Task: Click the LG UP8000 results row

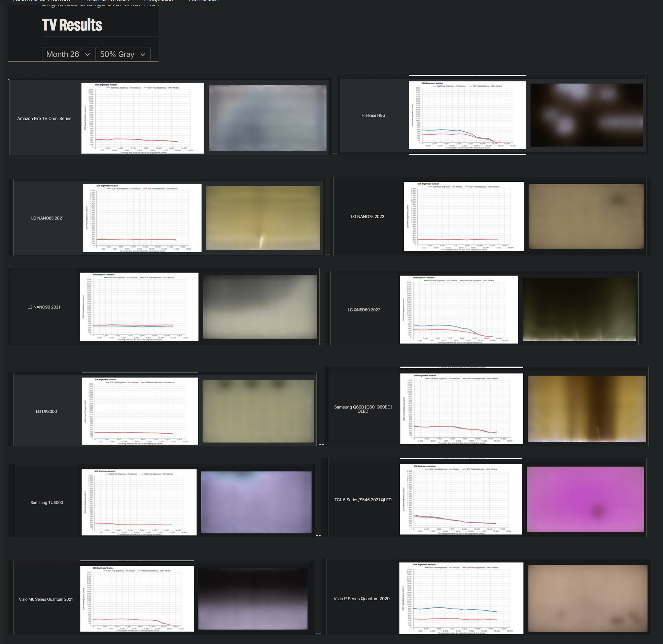Action: [46, 411]
